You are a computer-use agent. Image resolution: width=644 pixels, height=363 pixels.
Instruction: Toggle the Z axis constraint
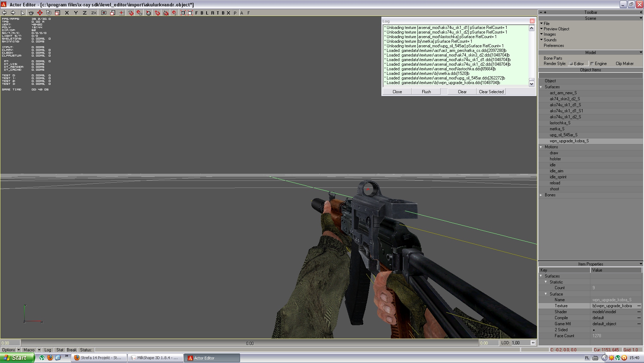84,13
